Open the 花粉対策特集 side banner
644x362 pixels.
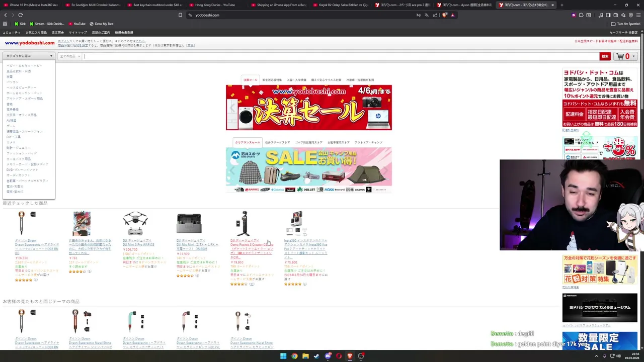(599, 270)
